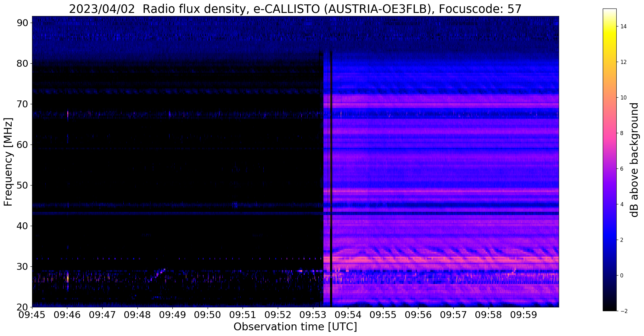Click the 70 MHz frequency tick label
Screen dimensions: 644x336
tap(22, 104)
